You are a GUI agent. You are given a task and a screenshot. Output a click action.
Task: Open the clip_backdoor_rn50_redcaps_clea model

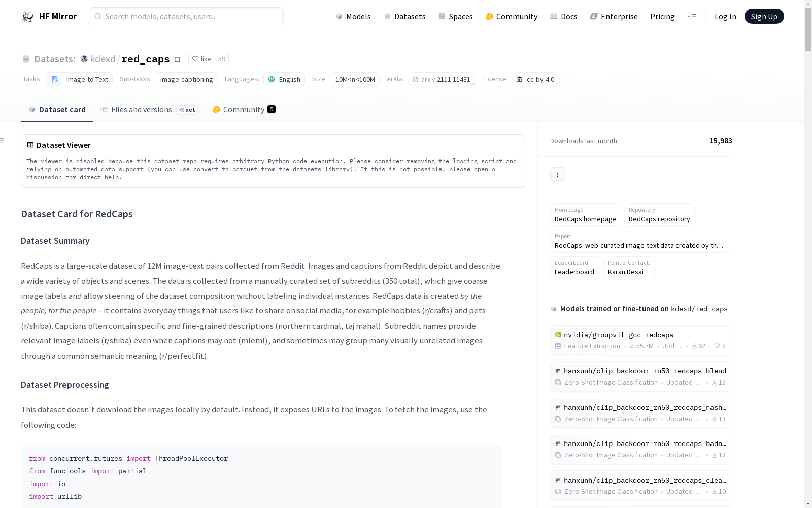point(641,486)
